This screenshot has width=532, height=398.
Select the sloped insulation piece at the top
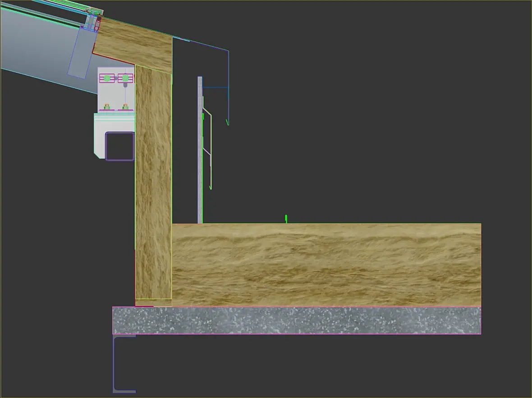133,46
